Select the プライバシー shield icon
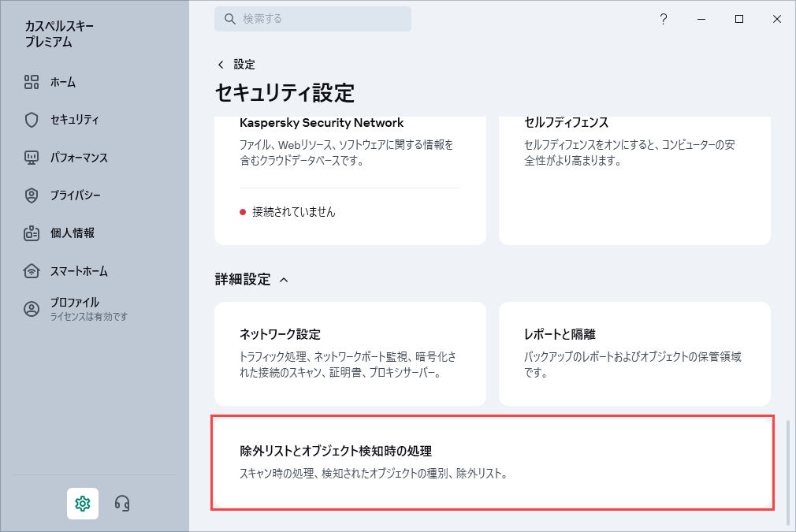 (32, 195)
